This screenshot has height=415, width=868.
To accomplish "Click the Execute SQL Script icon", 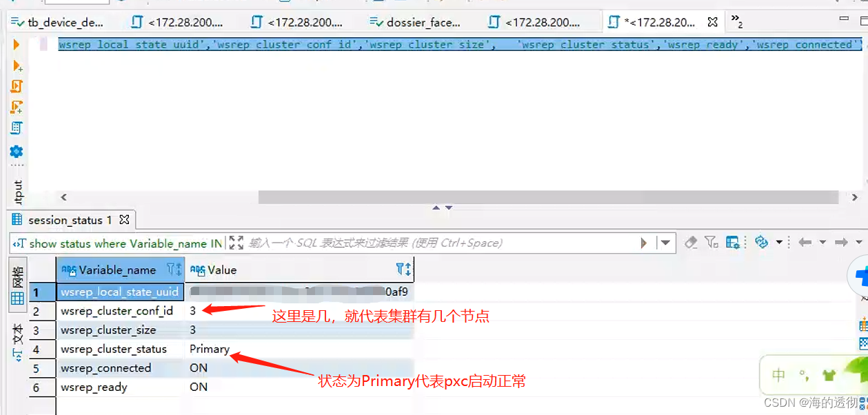I will click(x=17, y=86).
